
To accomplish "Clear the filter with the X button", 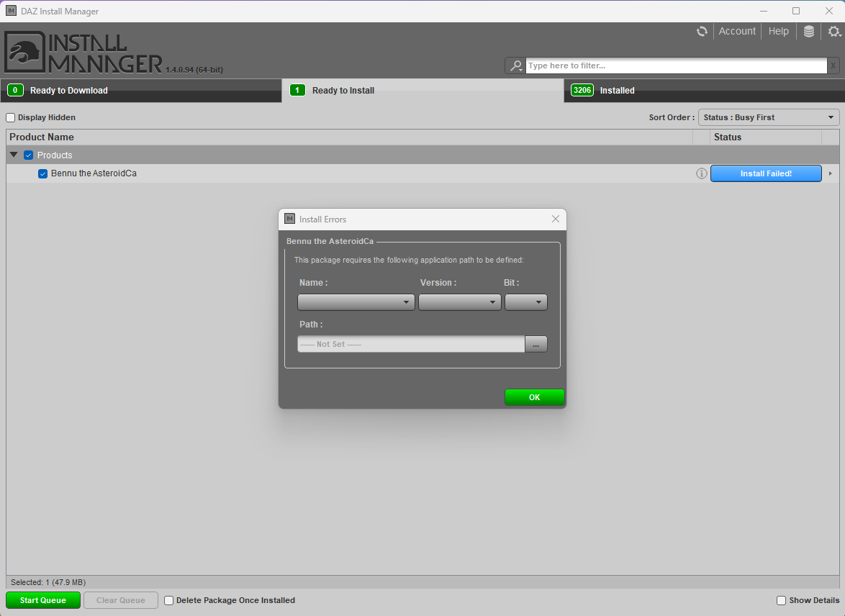I will point(833,65).
